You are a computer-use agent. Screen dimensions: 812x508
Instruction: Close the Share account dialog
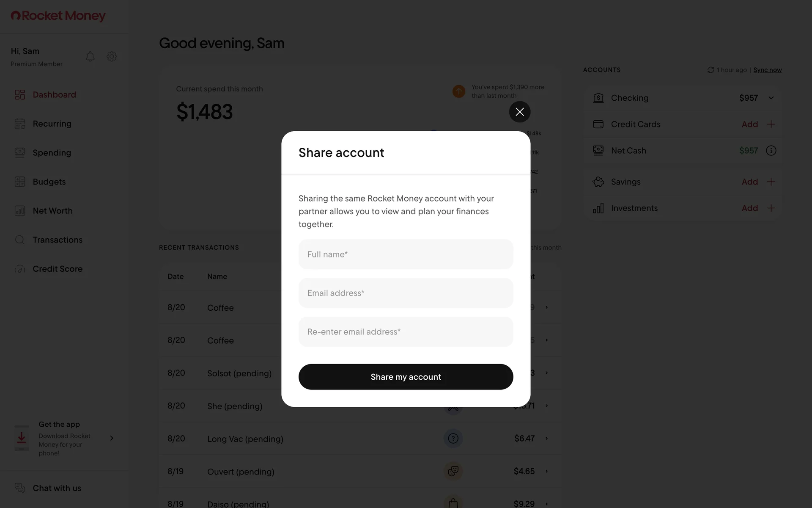click(x=519, y=112)
